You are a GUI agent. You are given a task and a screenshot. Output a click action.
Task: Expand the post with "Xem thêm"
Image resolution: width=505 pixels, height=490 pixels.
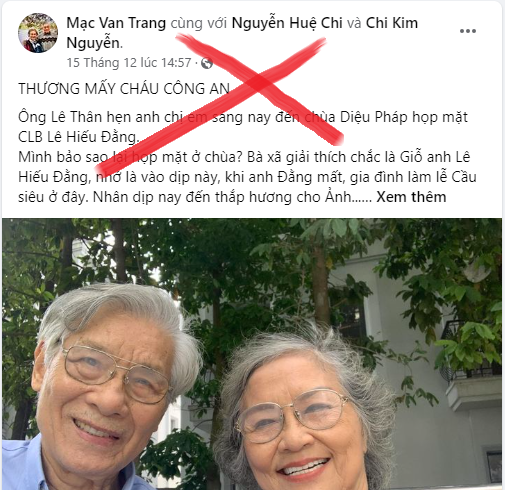[411, 197]
